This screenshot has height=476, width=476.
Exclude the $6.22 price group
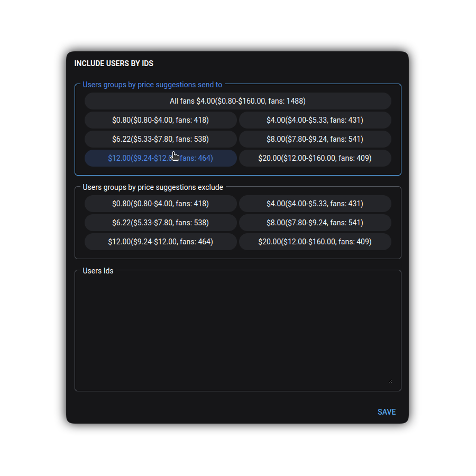click(x=160, y=223)
